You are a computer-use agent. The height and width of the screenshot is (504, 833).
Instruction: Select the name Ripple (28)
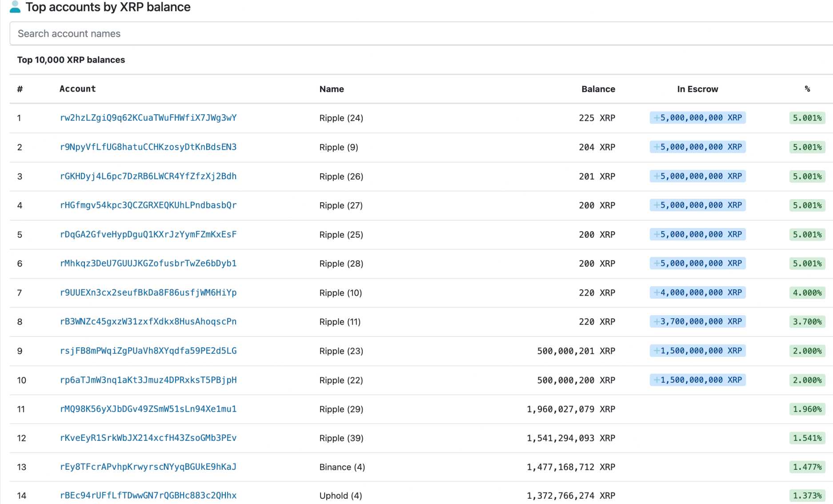(341, 264)
